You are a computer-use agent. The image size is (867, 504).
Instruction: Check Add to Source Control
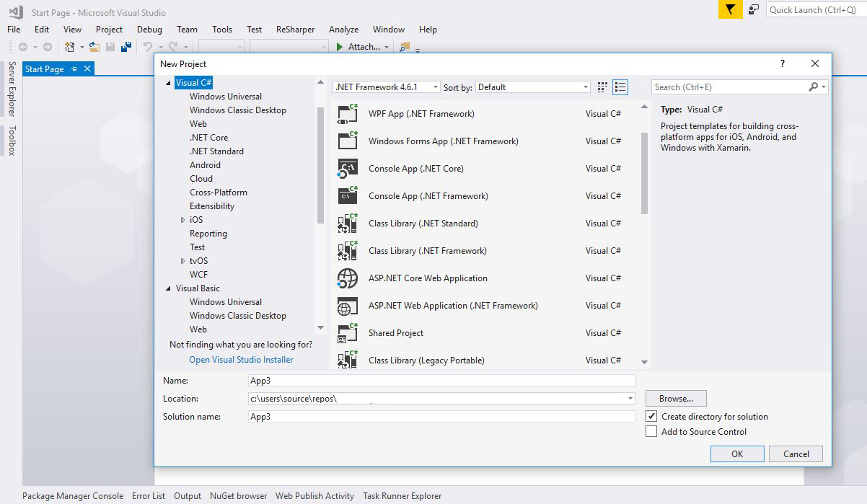tap(651, 431)
